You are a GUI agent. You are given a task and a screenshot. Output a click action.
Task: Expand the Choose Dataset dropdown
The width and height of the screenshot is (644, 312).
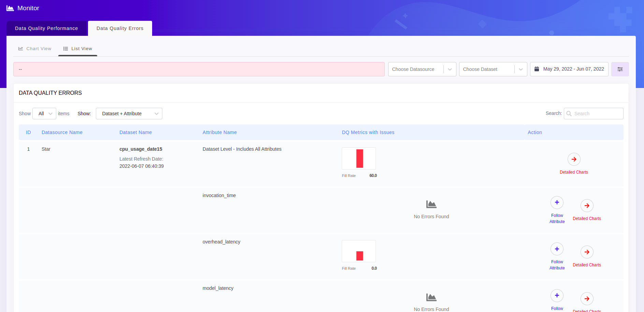click(493, 69)
